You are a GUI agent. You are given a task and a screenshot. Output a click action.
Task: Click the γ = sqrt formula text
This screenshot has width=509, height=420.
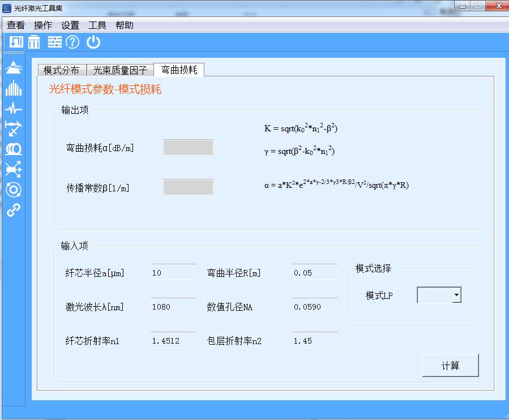[300, 151]
